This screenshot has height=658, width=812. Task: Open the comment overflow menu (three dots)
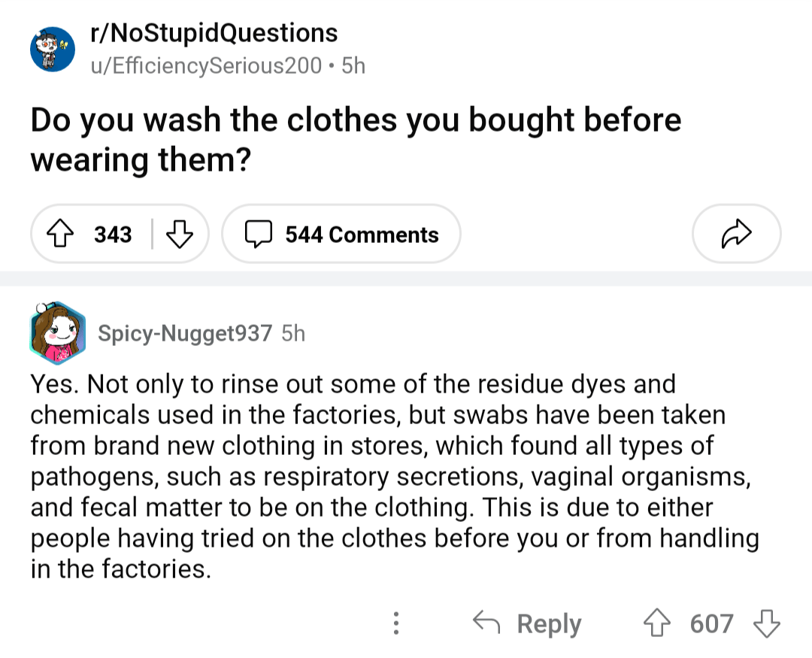pos(396,623)
